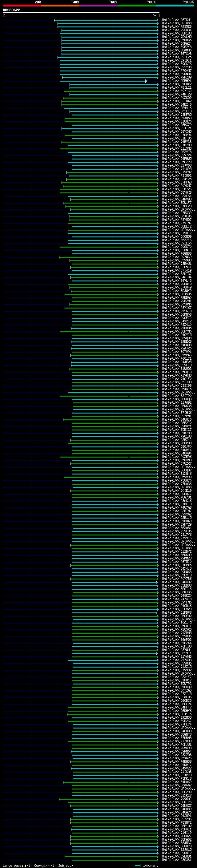Open hit UniRef100_C9LUB1
Screen dimensions: 197x868
tap(177, 856)
